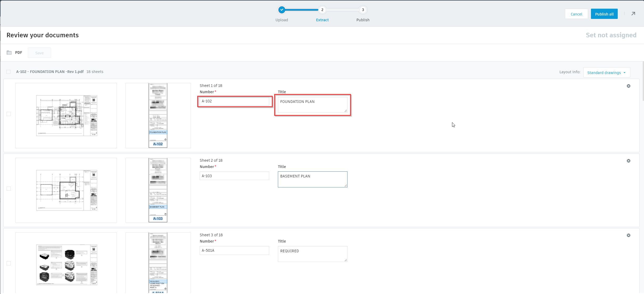
Task: Click the FOUNDATION PLAN title field
Action: click(x=312, y=105)
